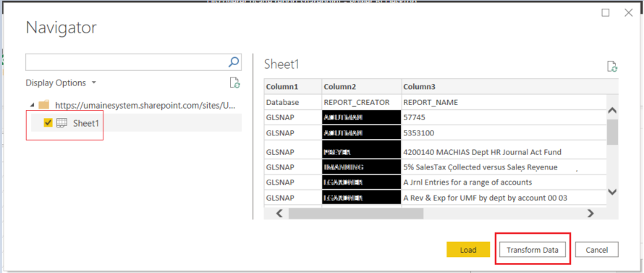
Task: Click inside the navigator search field
Action: pyautogui.click(x=127, y=62)
